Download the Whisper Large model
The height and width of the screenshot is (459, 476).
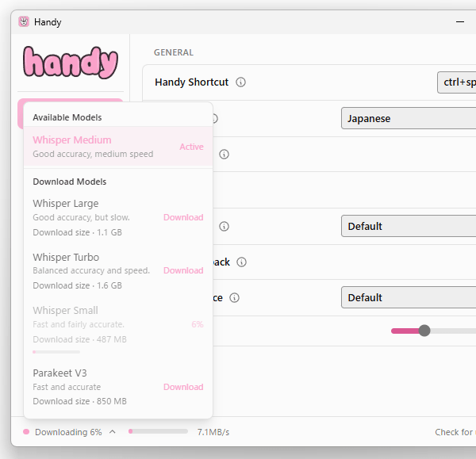(x=183, y=217)
